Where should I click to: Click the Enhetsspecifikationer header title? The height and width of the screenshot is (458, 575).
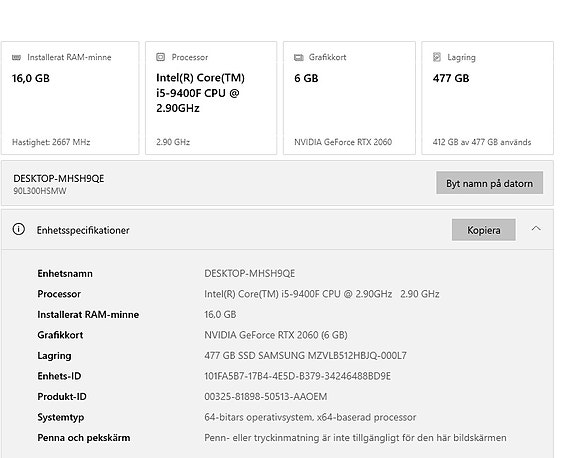83,230
